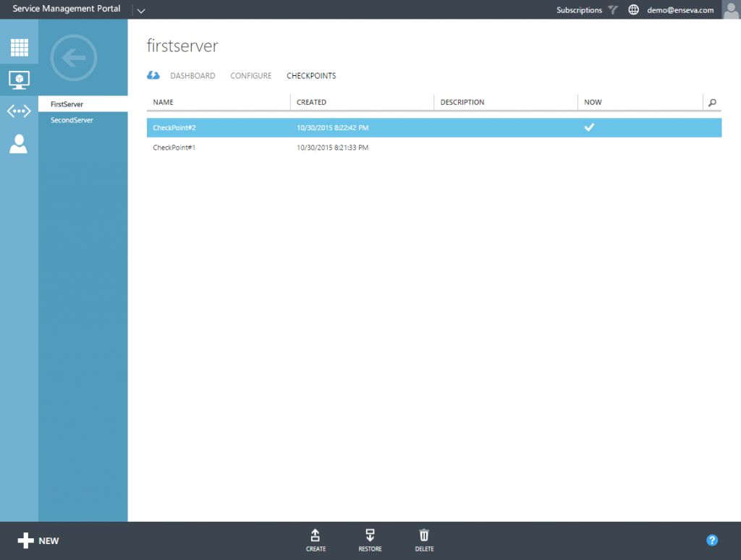Click the 10/30/2015 8:22:42 PM timestamp
Image resolution: width=741 pixels, height=560 pixels.
pyautogui.click(x=333, y=127)
